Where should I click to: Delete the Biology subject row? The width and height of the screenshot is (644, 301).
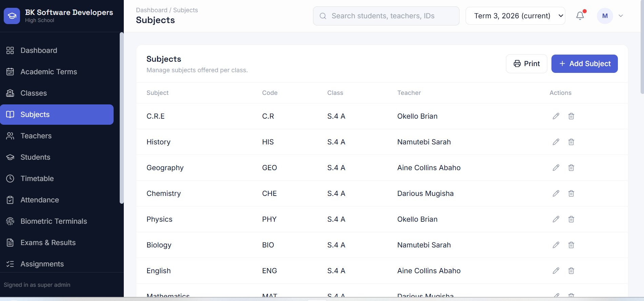571,245
